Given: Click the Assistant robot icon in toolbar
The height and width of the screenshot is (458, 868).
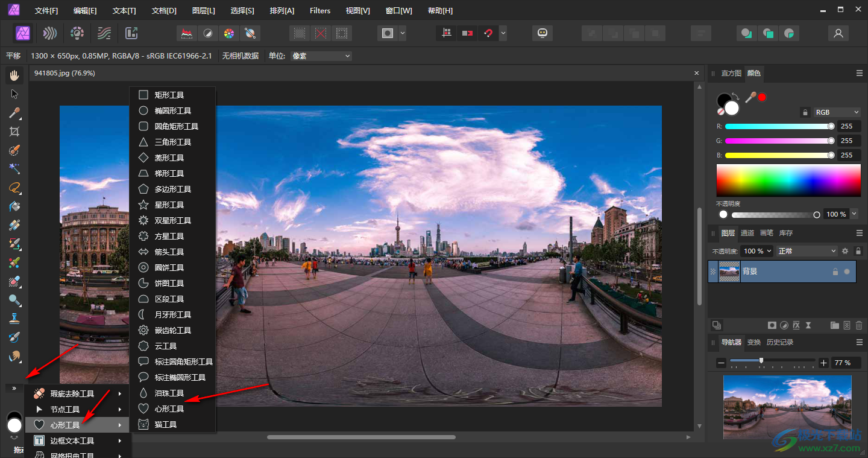Looking at the screenshot, I should pyautogui.click(x=542, y=33).
